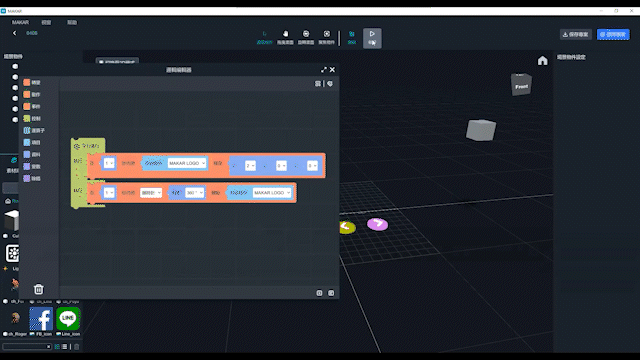Drop blocks into the editor trash can

(x=38, y=289)
